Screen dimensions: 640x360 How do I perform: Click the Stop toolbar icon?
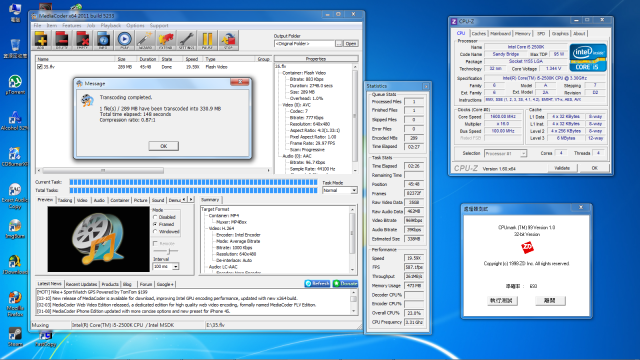coord(228,40)
